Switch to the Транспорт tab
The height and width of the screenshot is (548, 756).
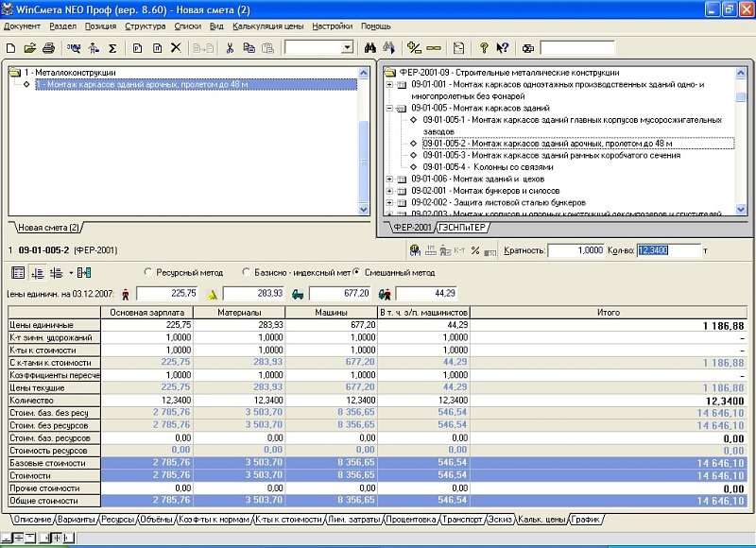(462, 520)
